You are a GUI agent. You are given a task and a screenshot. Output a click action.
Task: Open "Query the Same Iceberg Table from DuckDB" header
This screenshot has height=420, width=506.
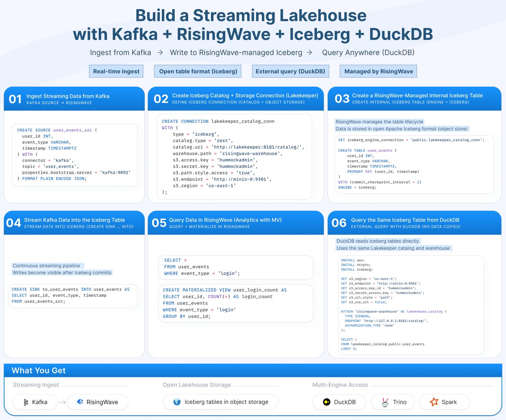point(405,220)
